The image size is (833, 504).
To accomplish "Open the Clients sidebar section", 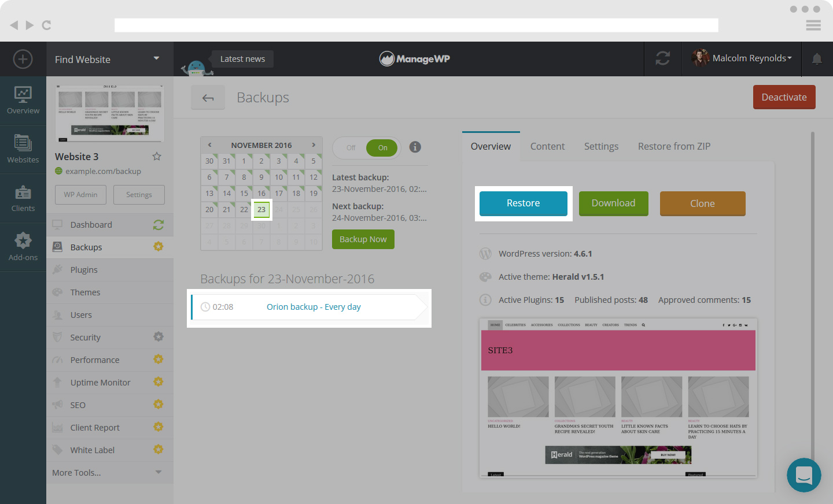I will [23, 198].
